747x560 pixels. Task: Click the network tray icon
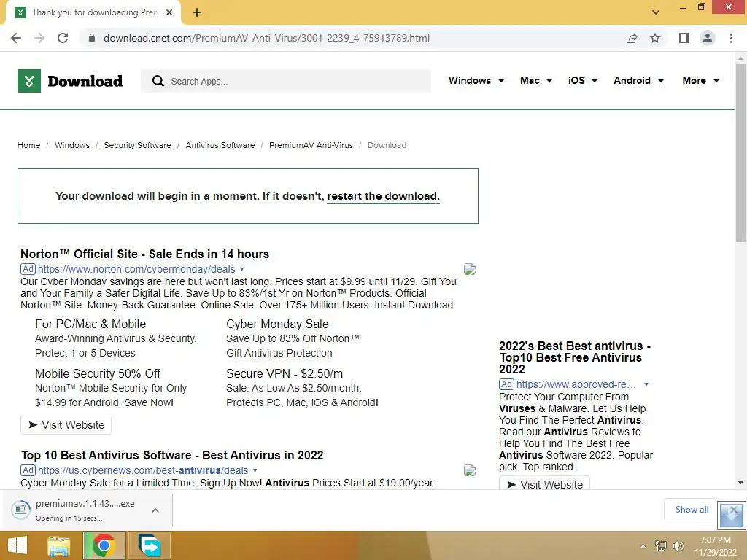coord(661,545)
